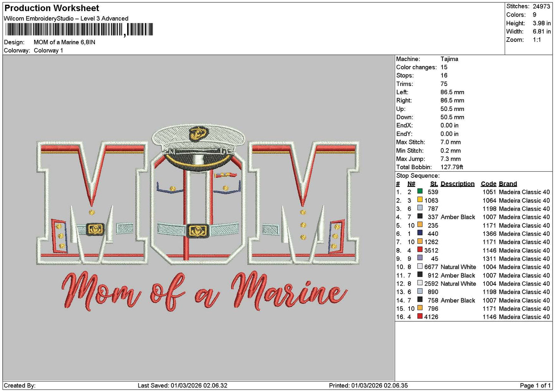Click the Color changes value 15

(444, 67)
